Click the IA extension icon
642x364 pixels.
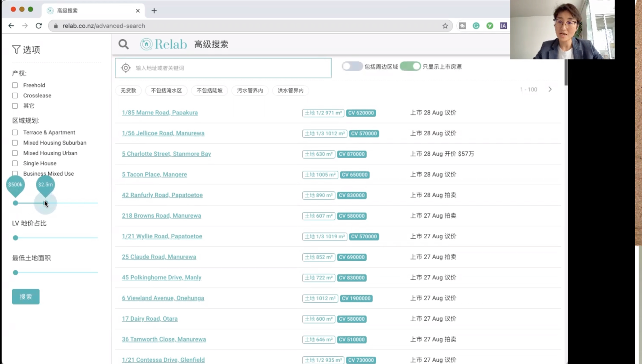503,26
